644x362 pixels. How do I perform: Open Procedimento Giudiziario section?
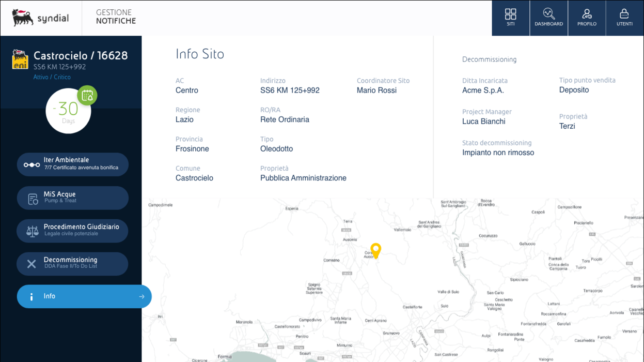pyautogui.click(x=72, y=230)
